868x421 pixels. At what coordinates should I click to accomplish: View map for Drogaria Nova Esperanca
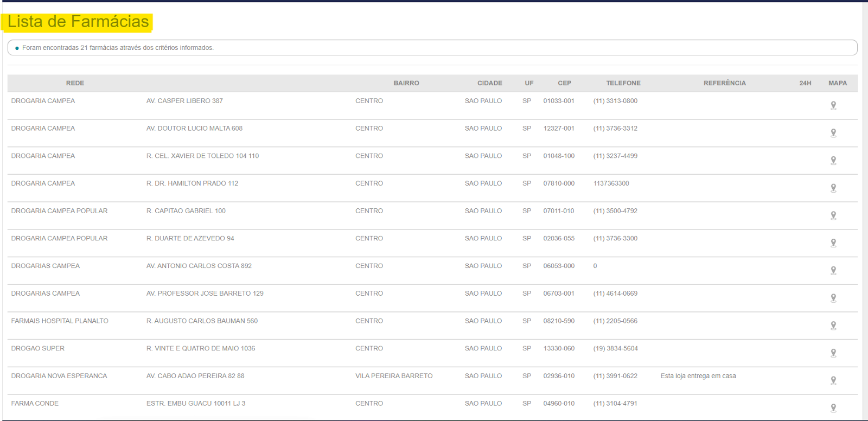coord(833,381)
